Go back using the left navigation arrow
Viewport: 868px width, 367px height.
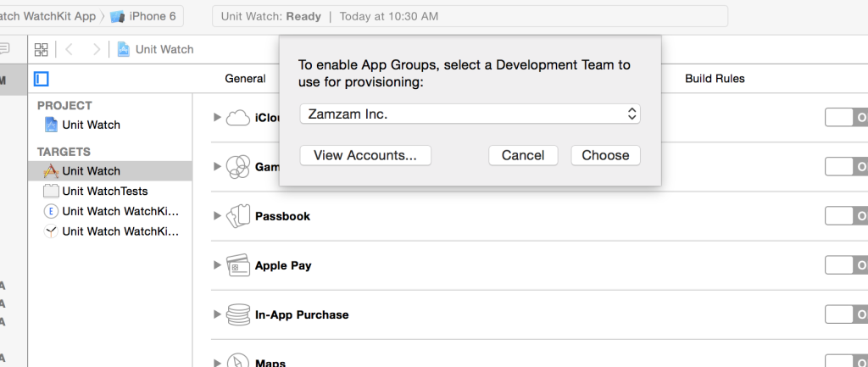(69, 49)
